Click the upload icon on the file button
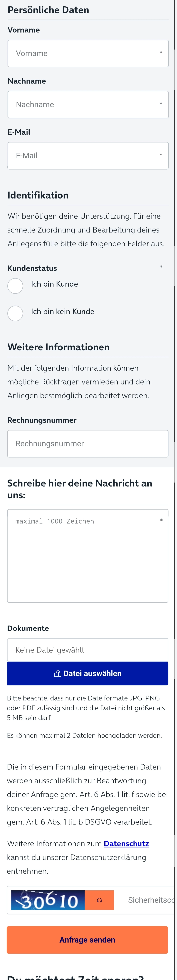Viewport: 177px width, 980px height. coord(58,673)
